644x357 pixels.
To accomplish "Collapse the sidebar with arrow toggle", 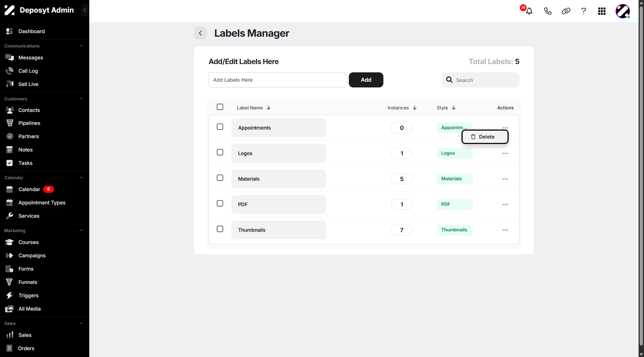I will [x=85, y=10].
